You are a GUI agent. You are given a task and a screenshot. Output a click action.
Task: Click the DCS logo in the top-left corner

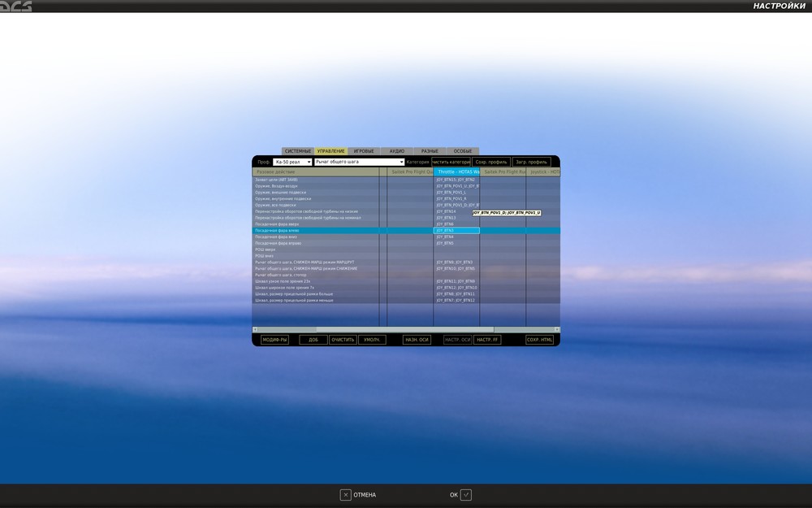16,7
